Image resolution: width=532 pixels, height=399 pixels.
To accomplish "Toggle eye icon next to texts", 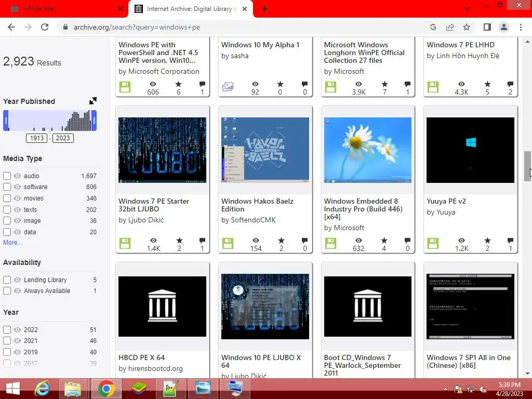I will click(x=17, y=210).
